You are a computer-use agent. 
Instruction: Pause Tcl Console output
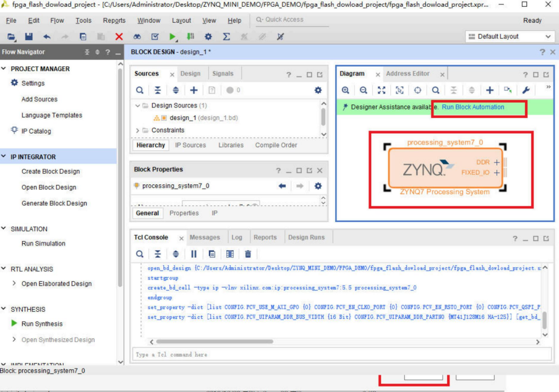(194, 254)
